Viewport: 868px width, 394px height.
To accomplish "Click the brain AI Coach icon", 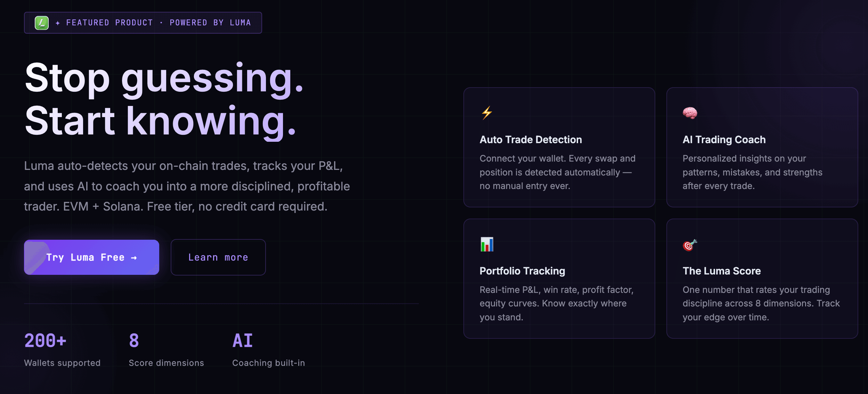I will [690, 113].
